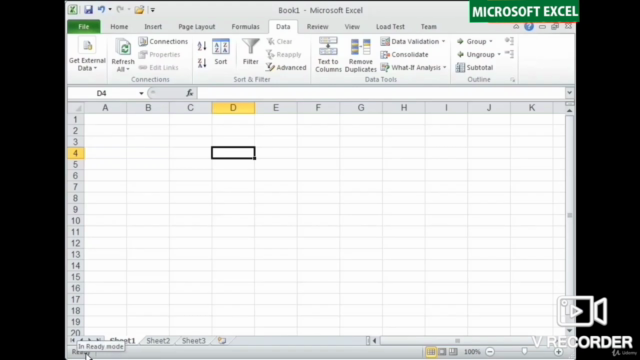Click inside the formula bar
This screenshot has width=640, height=360.
(x=380, y=93)
